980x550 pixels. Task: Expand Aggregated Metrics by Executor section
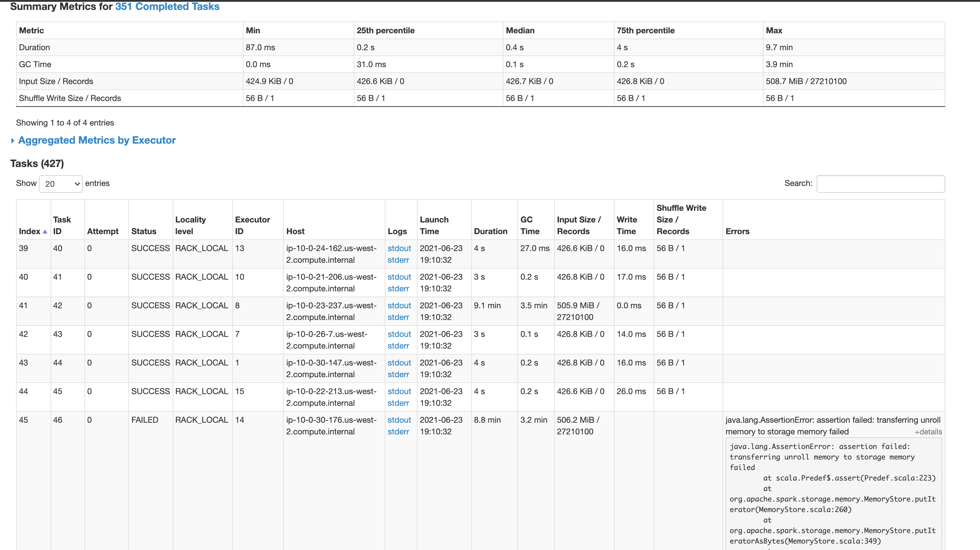click(97, 140)
